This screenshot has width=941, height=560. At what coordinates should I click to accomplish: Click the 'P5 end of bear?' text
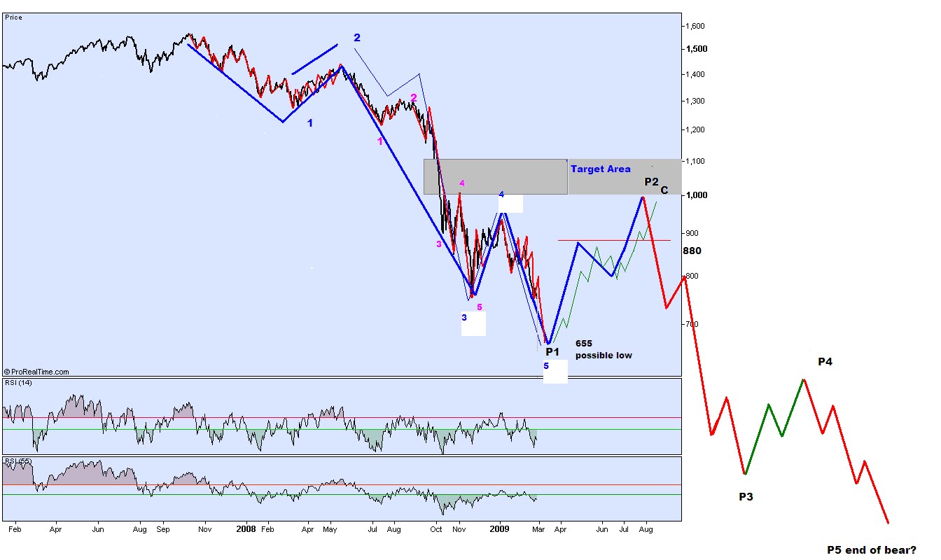(x=871, y=550)
